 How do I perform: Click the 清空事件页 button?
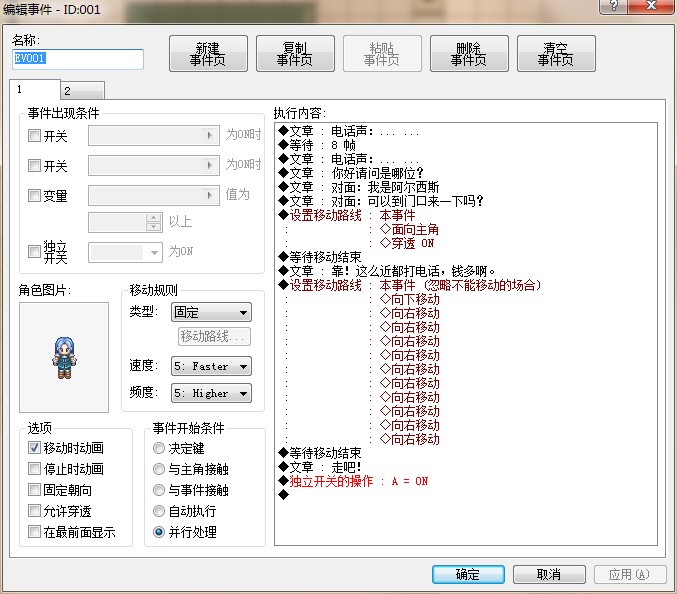(556, 54)
